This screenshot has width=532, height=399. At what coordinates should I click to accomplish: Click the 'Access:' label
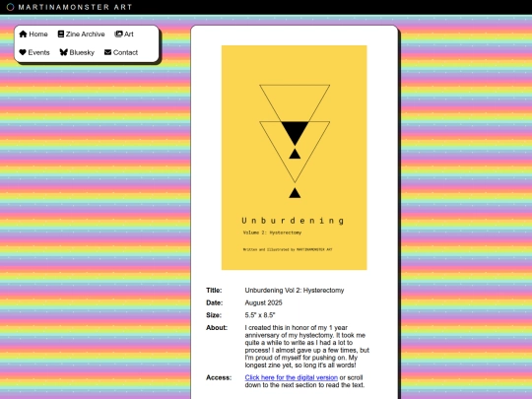pos(219,377)
